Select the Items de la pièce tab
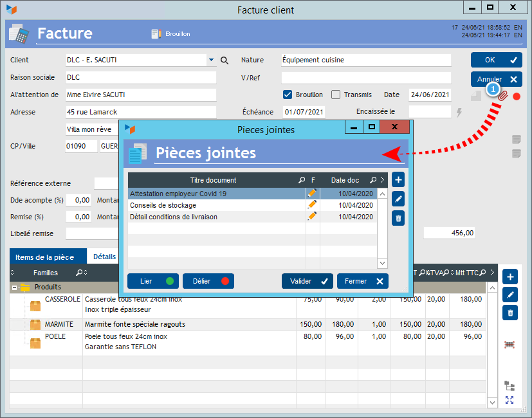Screen dimensions: 532x418 (45, 257)
